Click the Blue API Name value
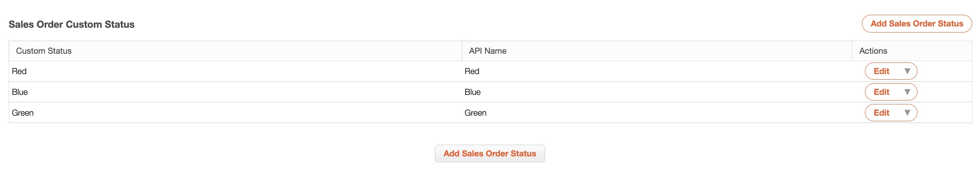Viewport: 980px width, 175px height. (x=473, y=92)
